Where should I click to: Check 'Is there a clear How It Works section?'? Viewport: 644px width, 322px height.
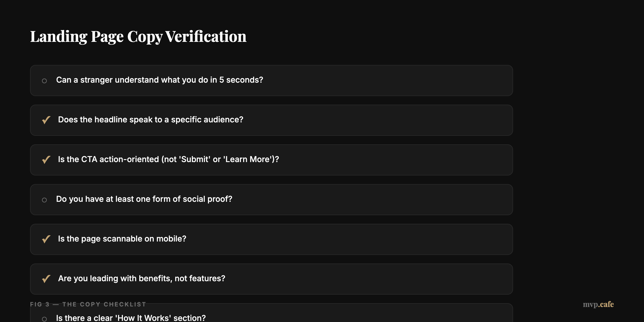(x=45, y=319)
